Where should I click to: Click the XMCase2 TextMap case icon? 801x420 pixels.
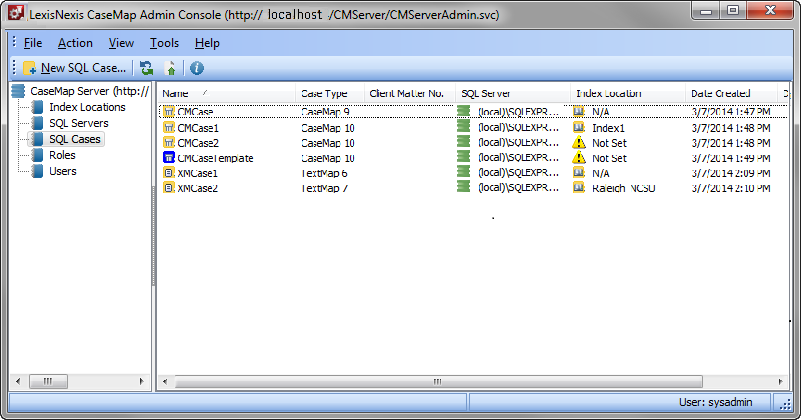(169, 188)
